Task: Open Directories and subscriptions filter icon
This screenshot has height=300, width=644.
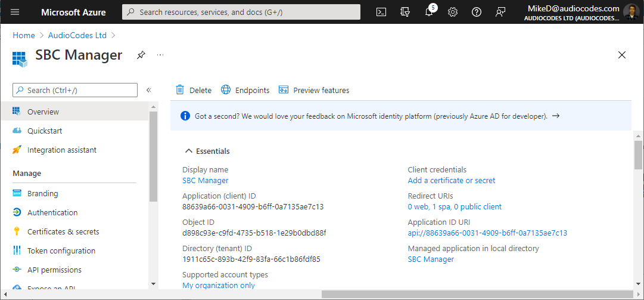Action: tap(405, 12)
